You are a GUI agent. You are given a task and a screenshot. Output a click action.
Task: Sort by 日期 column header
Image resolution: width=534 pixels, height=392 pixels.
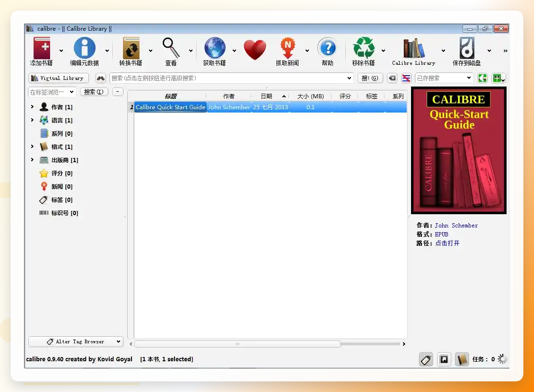click(x=270, y=96)
